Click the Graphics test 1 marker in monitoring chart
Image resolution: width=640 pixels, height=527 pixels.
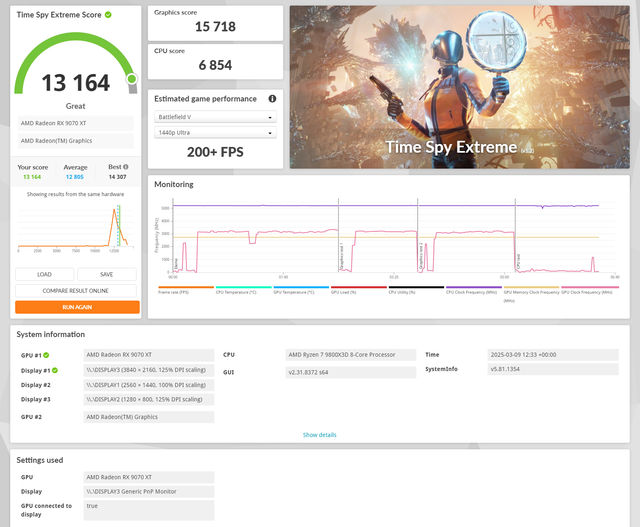pyautogui.click(x=342, y=256)
